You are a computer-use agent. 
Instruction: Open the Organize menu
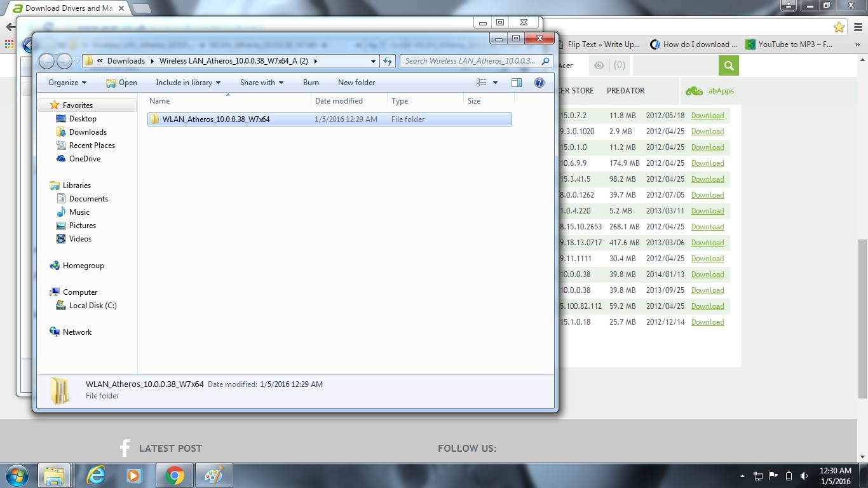pyautogui.click(x=67, y=83)
